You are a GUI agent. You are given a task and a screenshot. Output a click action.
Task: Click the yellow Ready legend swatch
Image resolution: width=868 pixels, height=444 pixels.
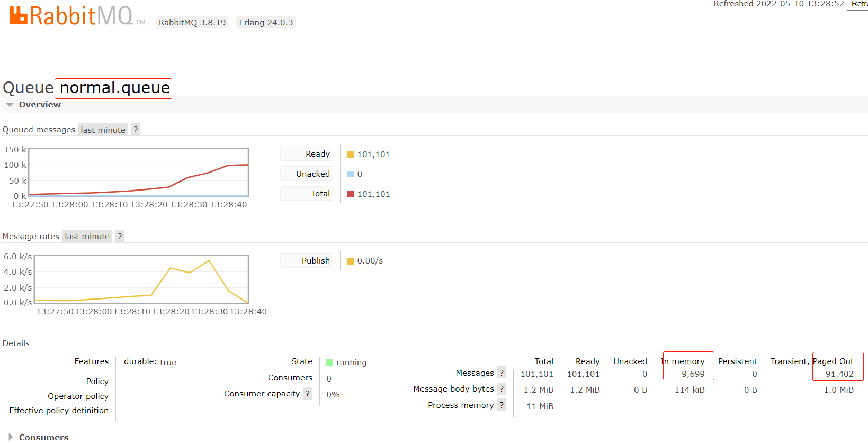click(351, 155)
